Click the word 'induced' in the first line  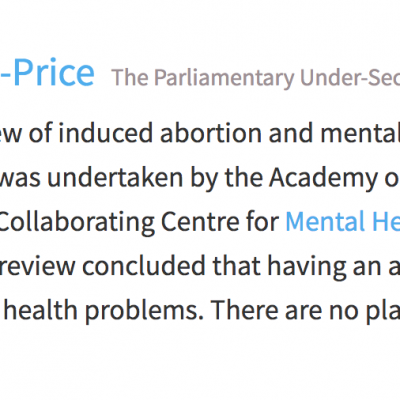pos(105,133)
